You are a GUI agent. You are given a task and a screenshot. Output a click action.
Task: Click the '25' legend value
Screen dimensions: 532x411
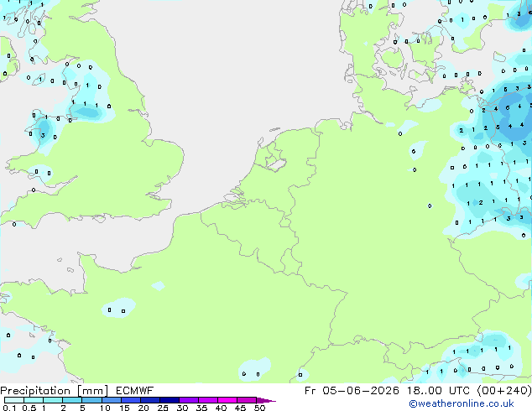tap(163, 408)
